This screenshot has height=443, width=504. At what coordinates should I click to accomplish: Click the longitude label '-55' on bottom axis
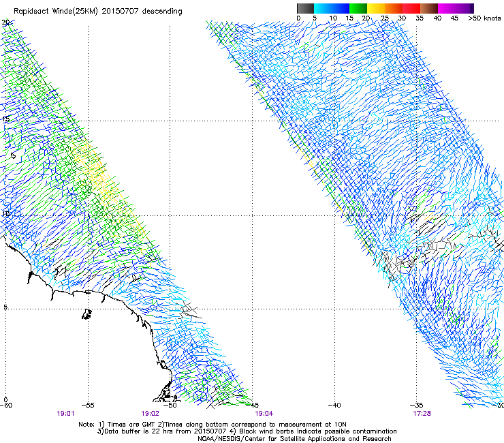(88, 405)
